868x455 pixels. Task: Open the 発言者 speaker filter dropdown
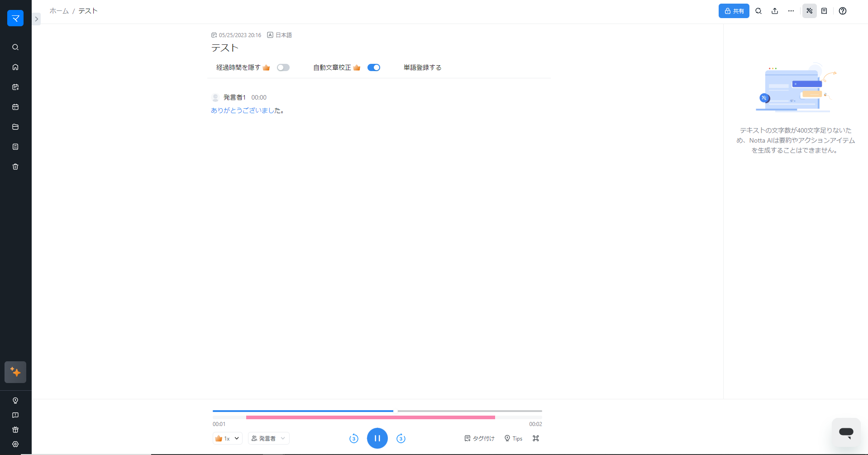(269, 438)
